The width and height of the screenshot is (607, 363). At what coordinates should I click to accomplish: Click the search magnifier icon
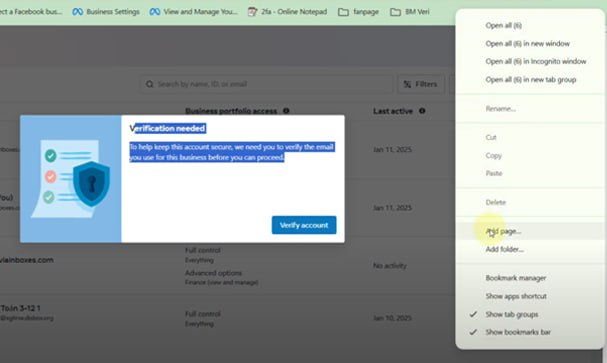pos(149,84)
